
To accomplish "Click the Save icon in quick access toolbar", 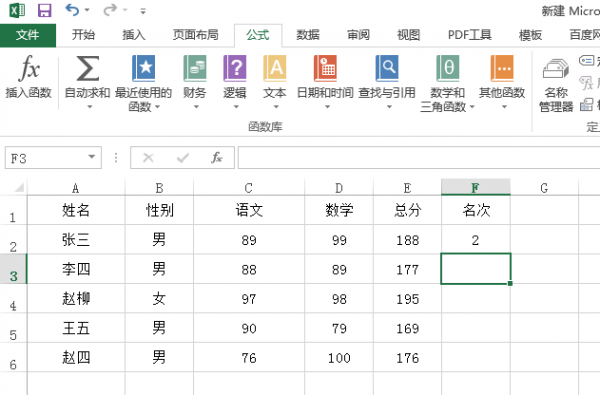I will [44, 10].
